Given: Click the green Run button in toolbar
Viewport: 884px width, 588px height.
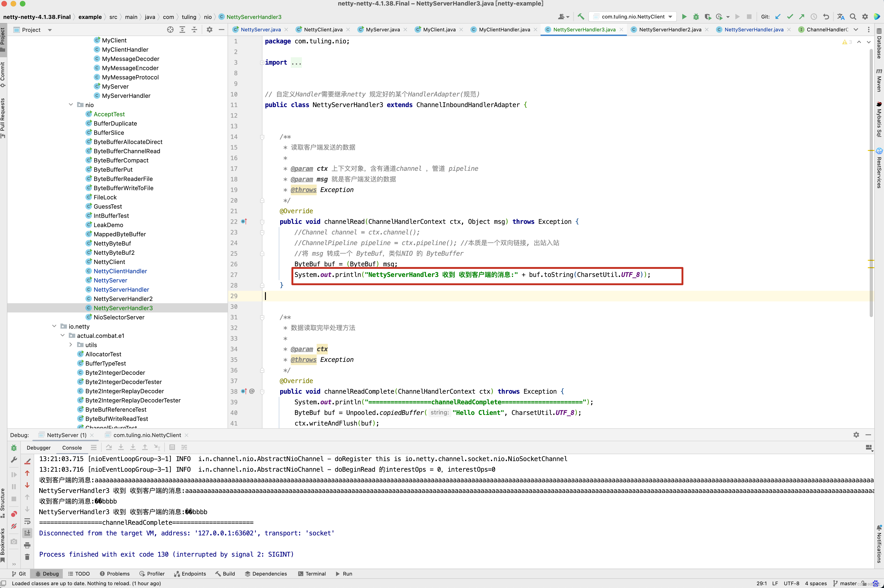Looking at the screenshot, I should point(684,17).
